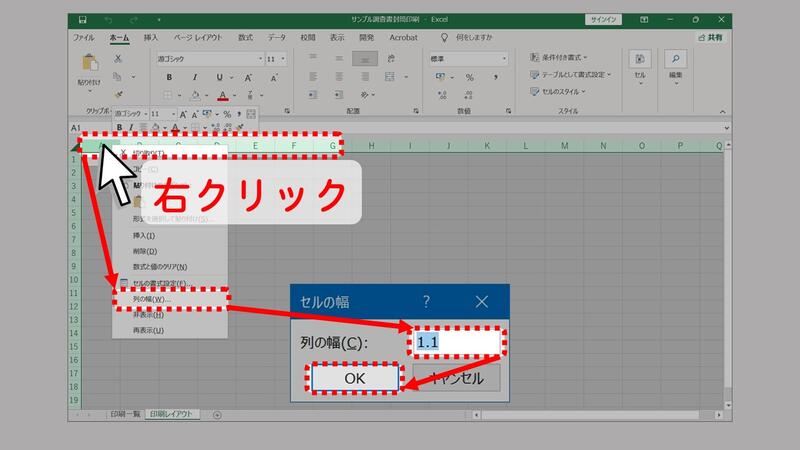The width and height of the screenshot is (800, 450).
Task: Toggle Underline in the ribbon
Action: pyautogui.click(x=219, y=78)
